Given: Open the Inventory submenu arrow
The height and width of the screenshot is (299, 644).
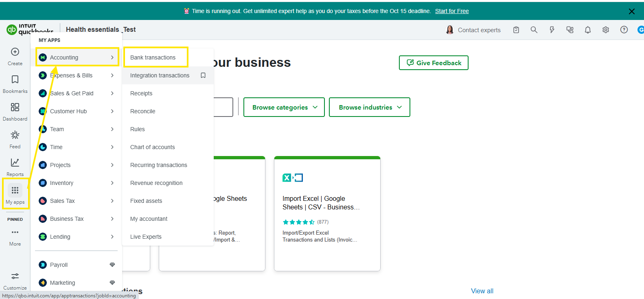Looking at the screenshot, I should coord(112,183).
